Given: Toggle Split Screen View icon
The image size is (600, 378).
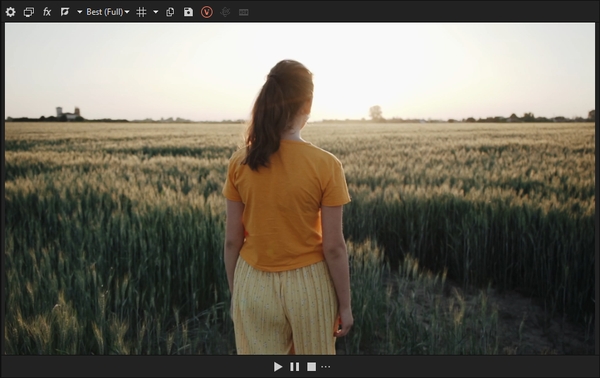Looking at the screenshot, I should [65, 12].
